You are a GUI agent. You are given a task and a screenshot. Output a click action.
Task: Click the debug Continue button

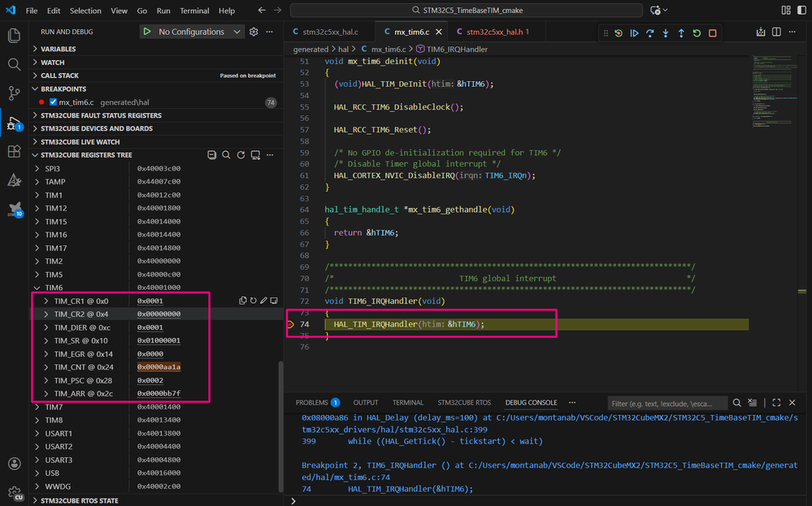pyautogui.click(x=634, y=33)
